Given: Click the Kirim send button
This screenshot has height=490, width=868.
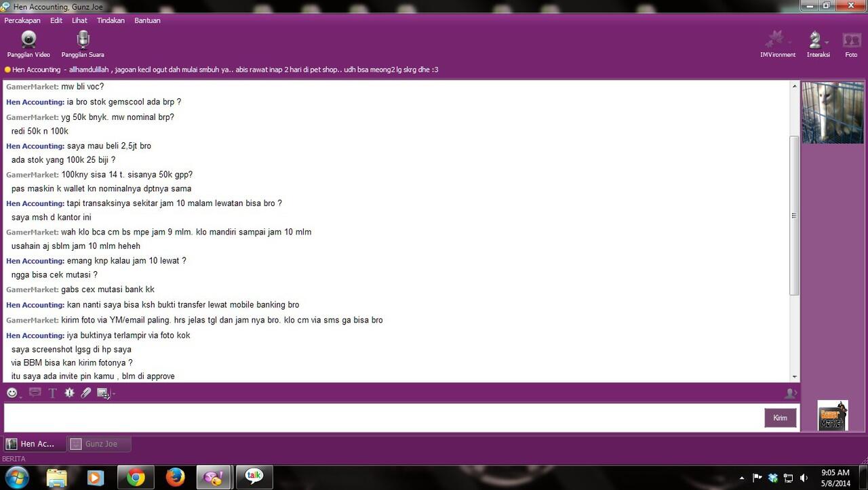Looking at the screenshot, I should click(781, 417).
